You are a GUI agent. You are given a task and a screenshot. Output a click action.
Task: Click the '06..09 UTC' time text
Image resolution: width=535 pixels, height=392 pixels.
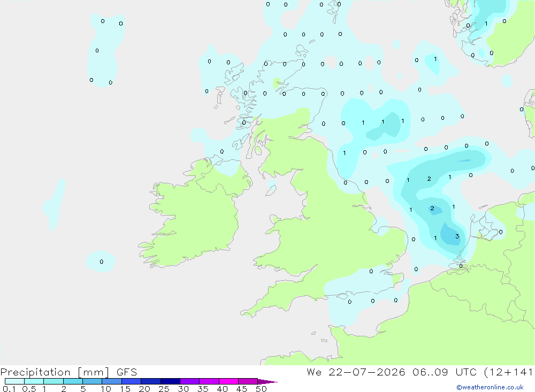444,372
